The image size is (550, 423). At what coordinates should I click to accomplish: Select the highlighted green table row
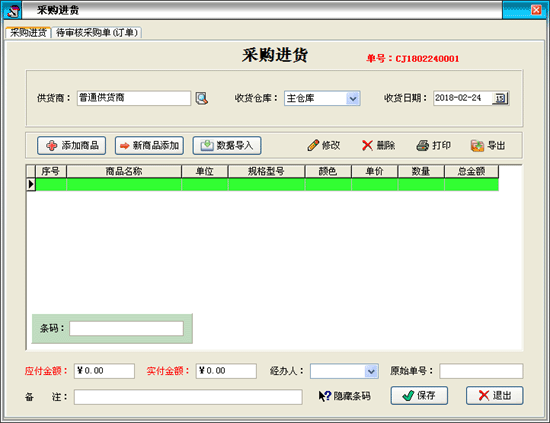pyautogui.click(x=267, y=184)
